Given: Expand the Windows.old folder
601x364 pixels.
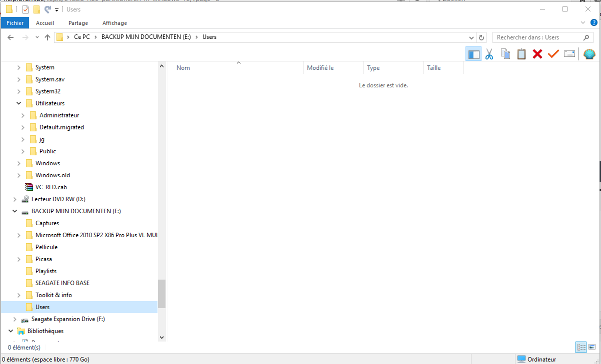Looking at the screenshot, I should point(19,175).
